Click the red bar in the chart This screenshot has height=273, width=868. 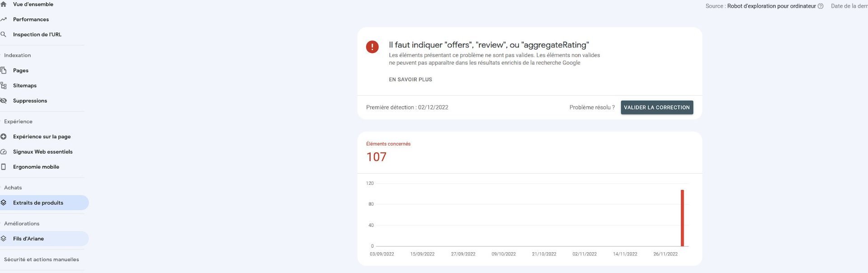(682, 218)
